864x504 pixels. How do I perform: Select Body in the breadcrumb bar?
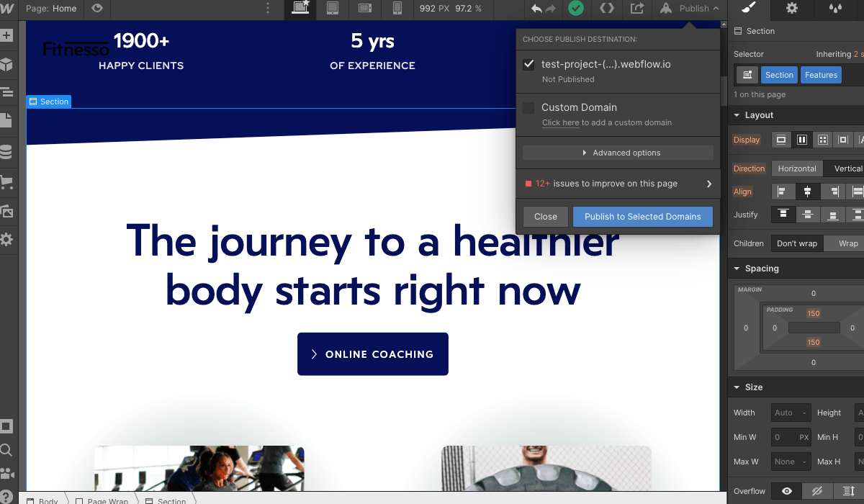pyautogui.click(x=42, y=500)
